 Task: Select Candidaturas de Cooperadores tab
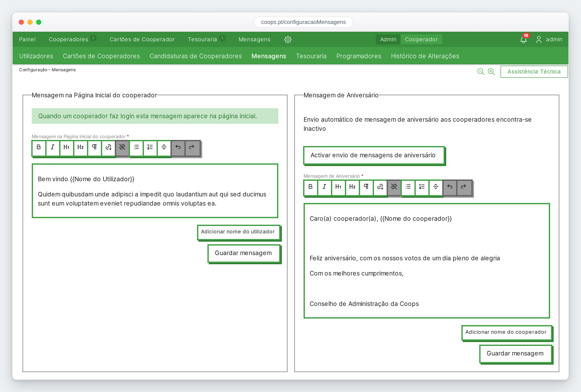tap(196, 56)
